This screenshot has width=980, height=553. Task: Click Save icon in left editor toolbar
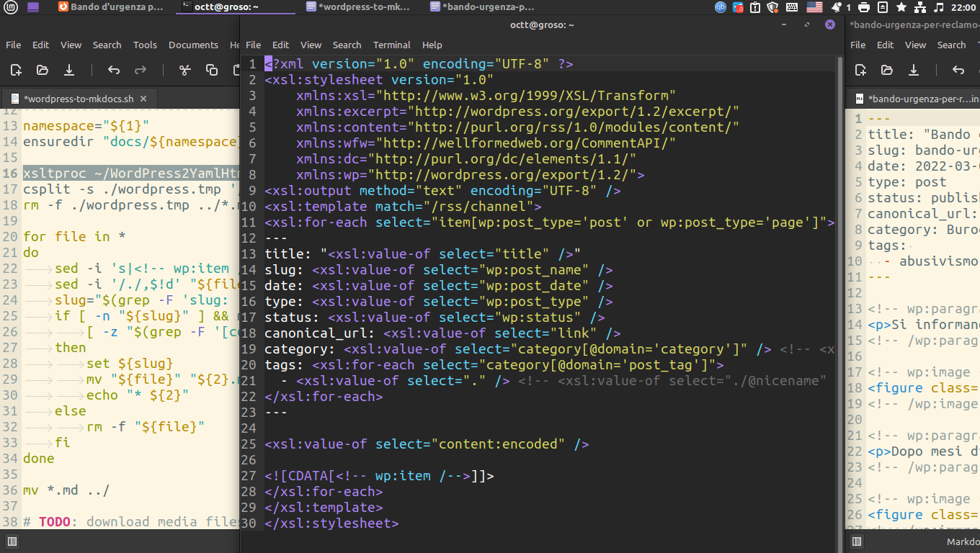pyautogui.click(x=69, y=70)
